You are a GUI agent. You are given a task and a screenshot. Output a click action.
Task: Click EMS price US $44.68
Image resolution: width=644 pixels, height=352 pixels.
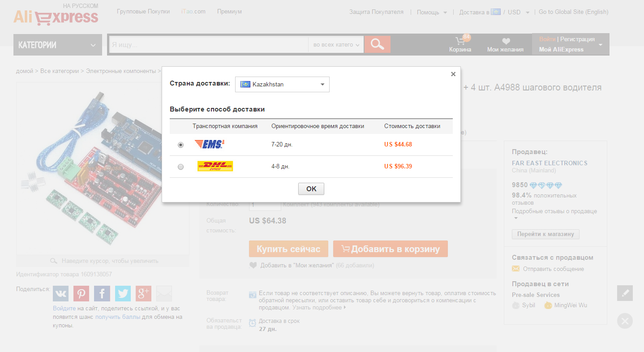click(x=398, y=144)
